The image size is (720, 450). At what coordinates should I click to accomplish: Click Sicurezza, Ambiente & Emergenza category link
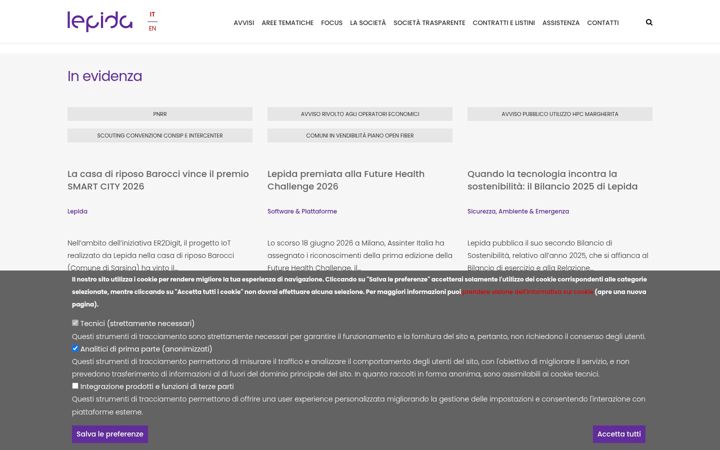[518, 211]
